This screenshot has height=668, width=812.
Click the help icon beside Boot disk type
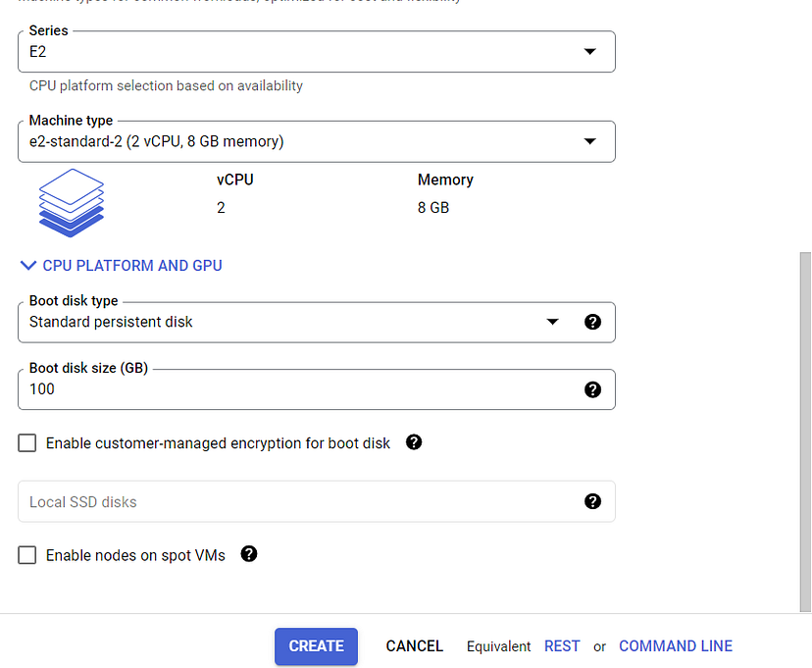click(592, 321)
